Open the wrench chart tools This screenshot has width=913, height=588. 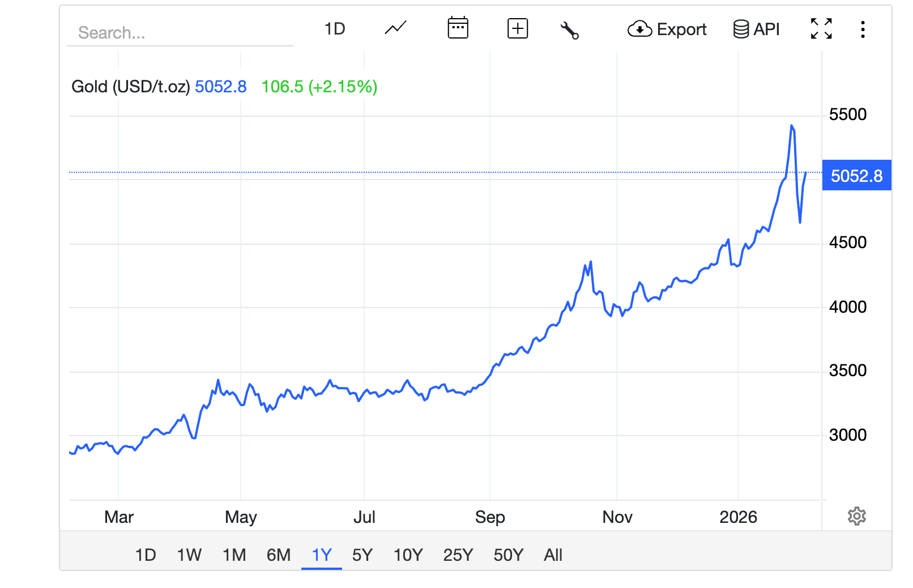[x=569, y=29]
